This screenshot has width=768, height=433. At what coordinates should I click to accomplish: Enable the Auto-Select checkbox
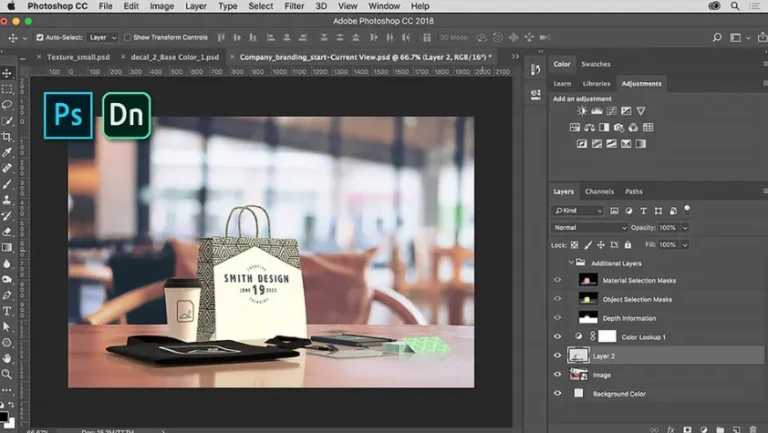(40, 37)
